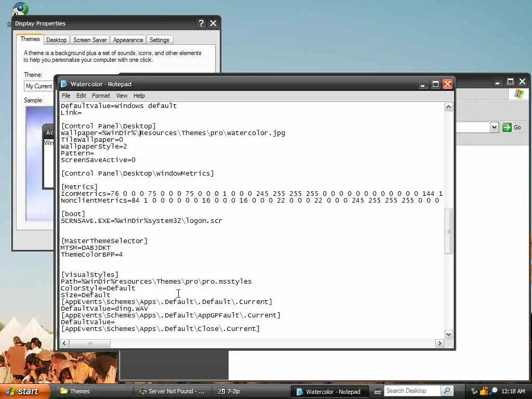Open the Notepad Edit menu
532x399 pixels.
(81, 96)
